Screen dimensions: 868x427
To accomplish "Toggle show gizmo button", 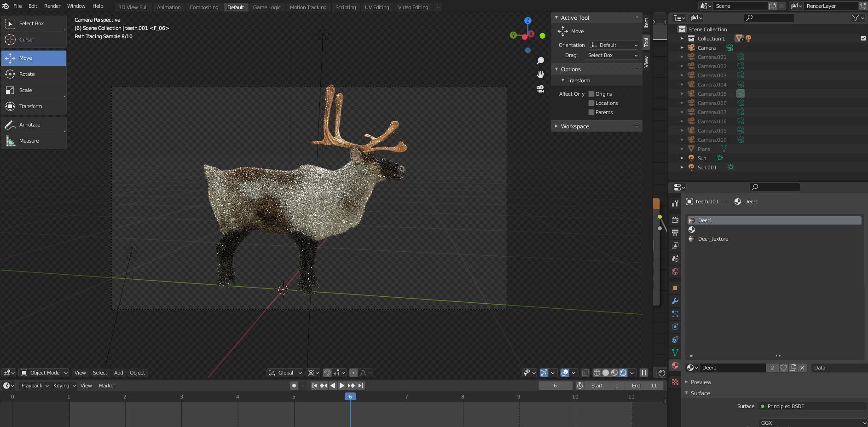I will coord(544,373).
